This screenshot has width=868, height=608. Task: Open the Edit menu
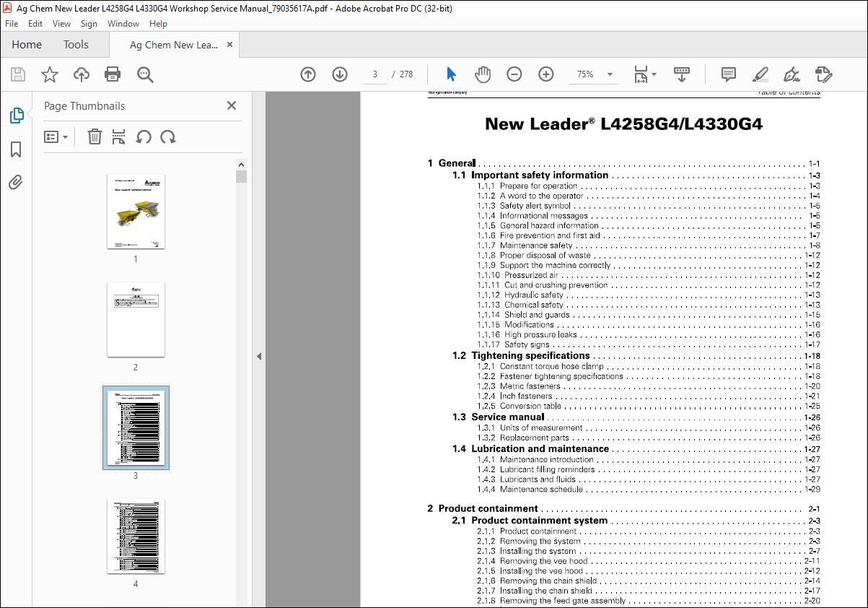tap(35, 24)
